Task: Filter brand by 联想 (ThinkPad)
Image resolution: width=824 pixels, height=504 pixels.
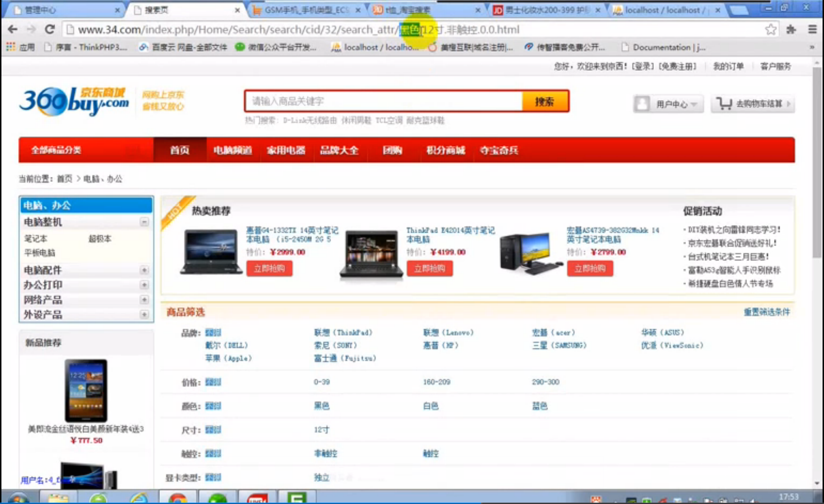Action: coord(343,333)
